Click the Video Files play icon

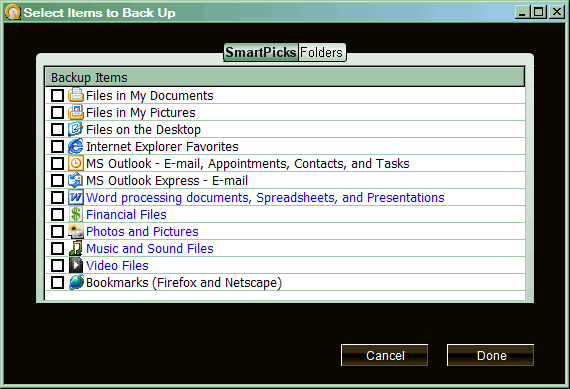(76, 265)
